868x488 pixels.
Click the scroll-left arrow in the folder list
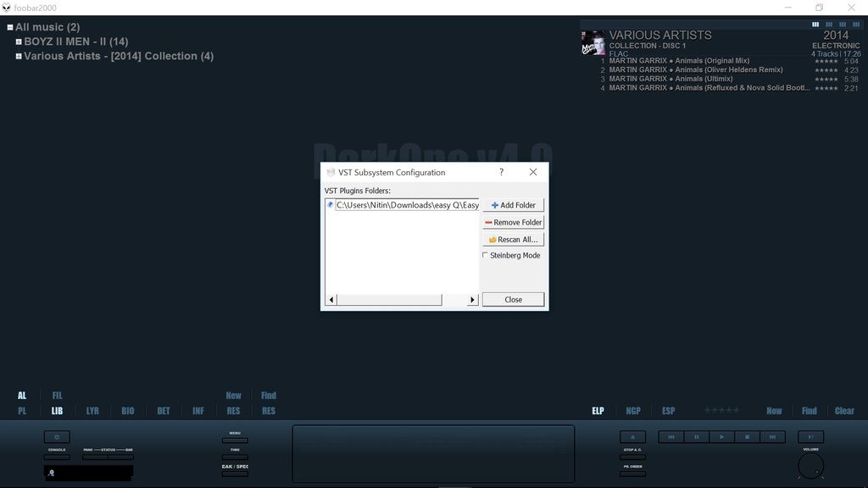pyautogui.click(x=331, y=300)
